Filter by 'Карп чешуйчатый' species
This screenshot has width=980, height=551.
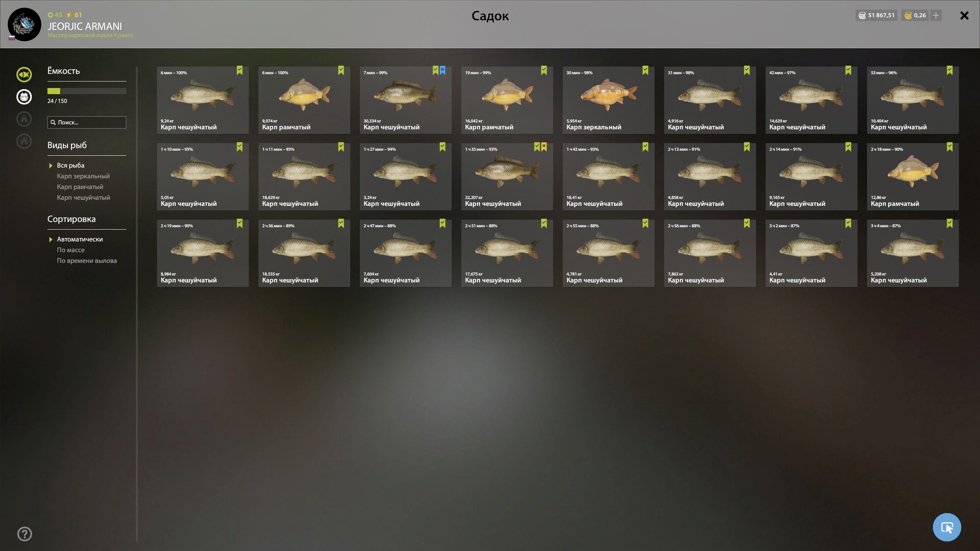83,197
